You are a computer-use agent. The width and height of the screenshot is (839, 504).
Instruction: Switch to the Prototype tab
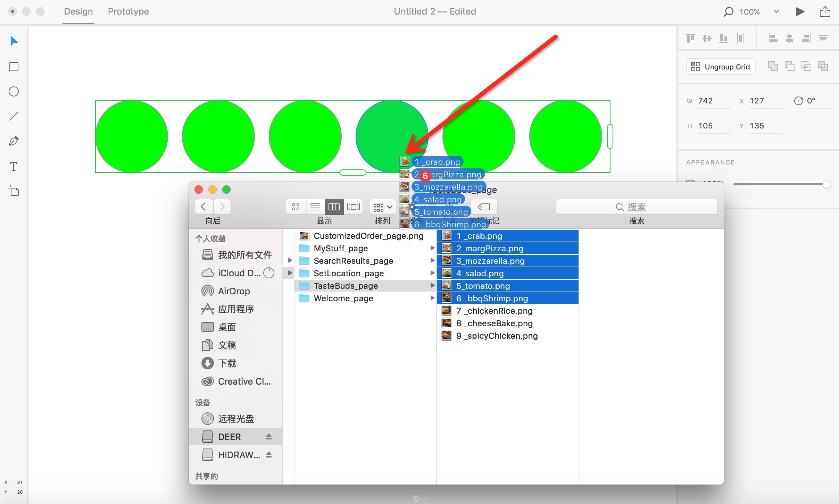pyautogui.click(x=128, y=11)
